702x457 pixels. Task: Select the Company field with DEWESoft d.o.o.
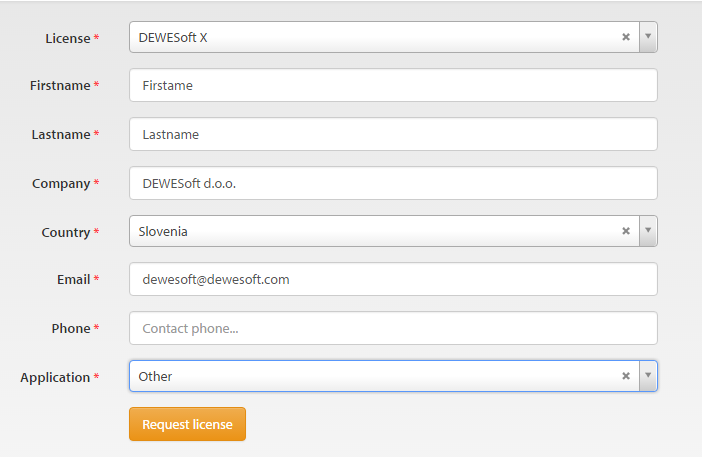tap(393, 183)
